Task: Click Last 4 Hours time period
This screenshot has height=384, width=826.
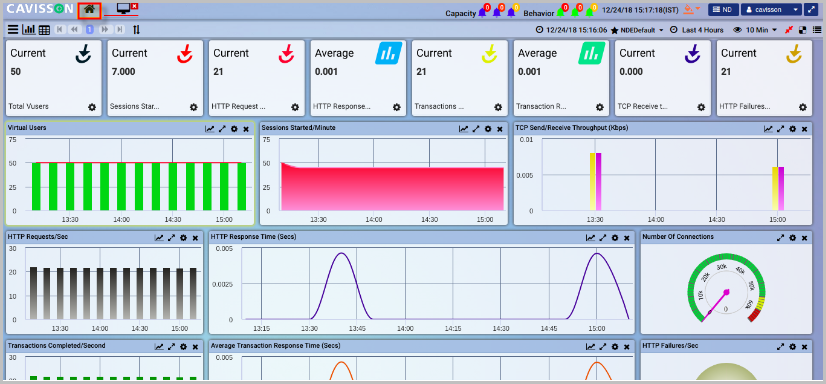Action: pyautogui.click(x=697, y=30)
